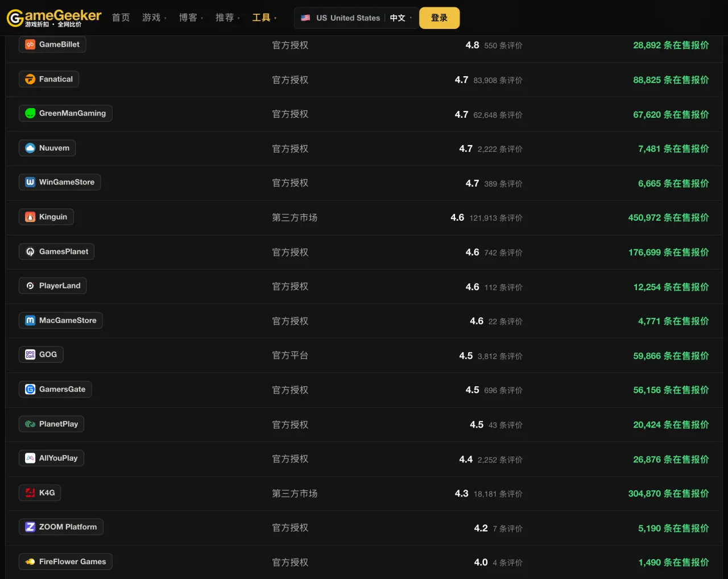View GameBillet's 28,892 条在售报价

671,45
